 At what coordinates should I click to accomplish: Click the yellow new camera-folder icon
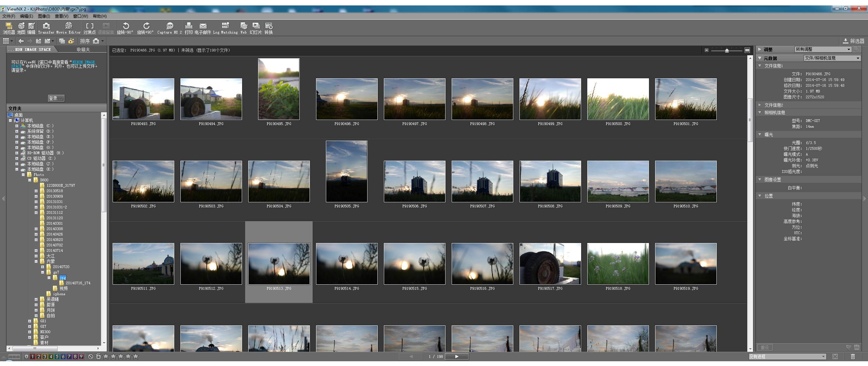[x=71, y=41]
